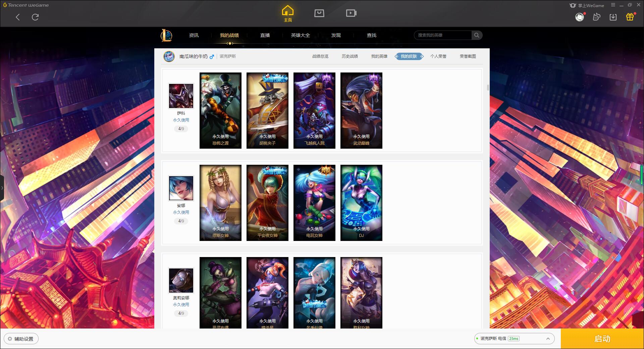Switch to 历史战绩 history tab
The height and width of the screenshot is (349, 644).
(350, 56)
